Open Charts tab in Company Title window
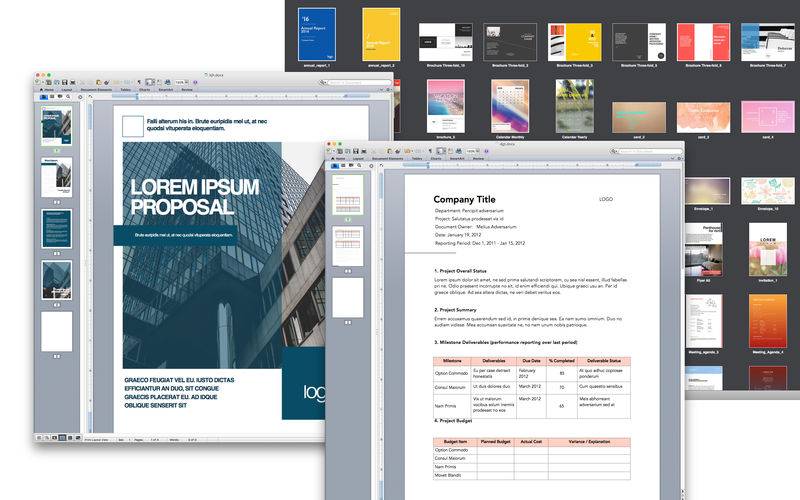 (x=436, y=159)
